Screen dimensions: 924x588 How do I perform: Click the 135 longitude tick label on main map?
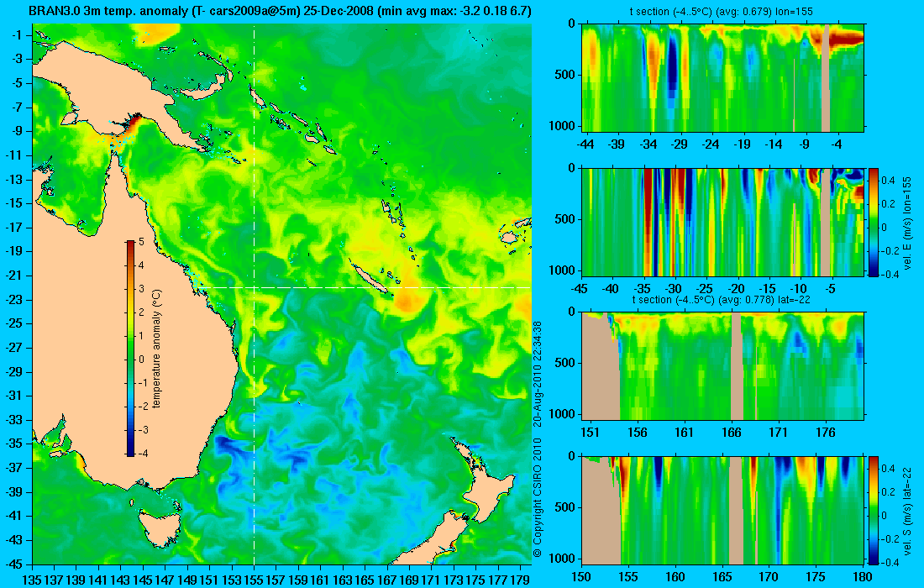(x=32, y=581)
